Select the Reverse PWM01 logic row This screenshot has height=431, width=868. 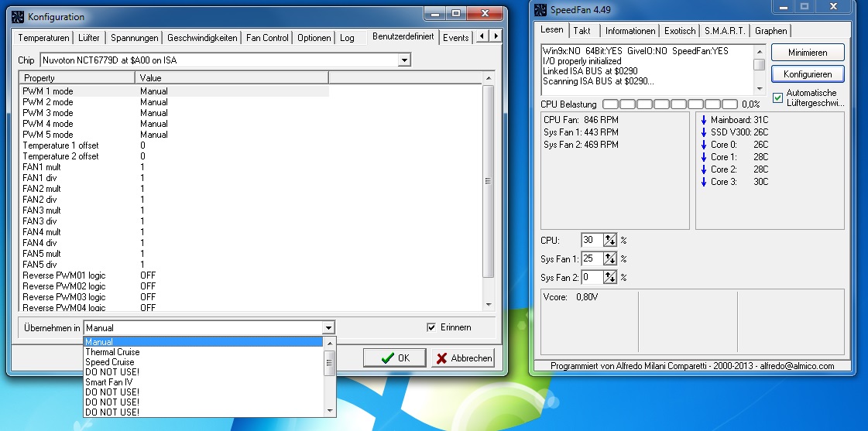(x=173, y=275)
